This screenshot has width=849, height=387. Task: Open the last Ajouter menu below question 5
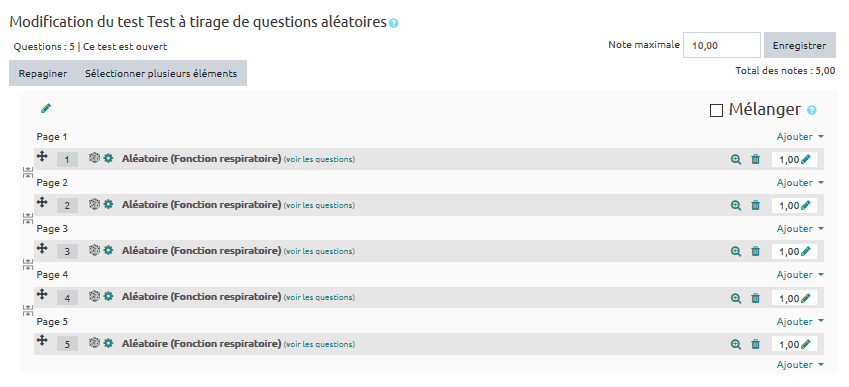point(800,365)
